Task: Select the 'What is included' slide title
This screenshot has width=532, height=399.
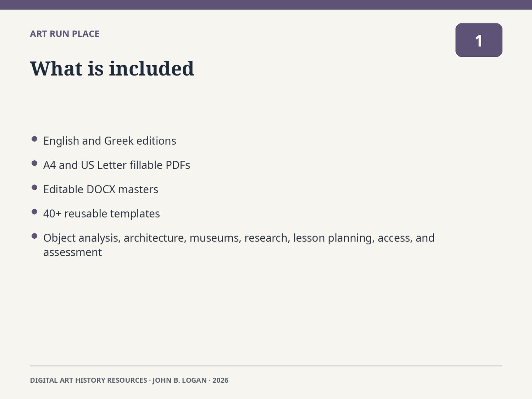Action: click(x=112, y=68)
